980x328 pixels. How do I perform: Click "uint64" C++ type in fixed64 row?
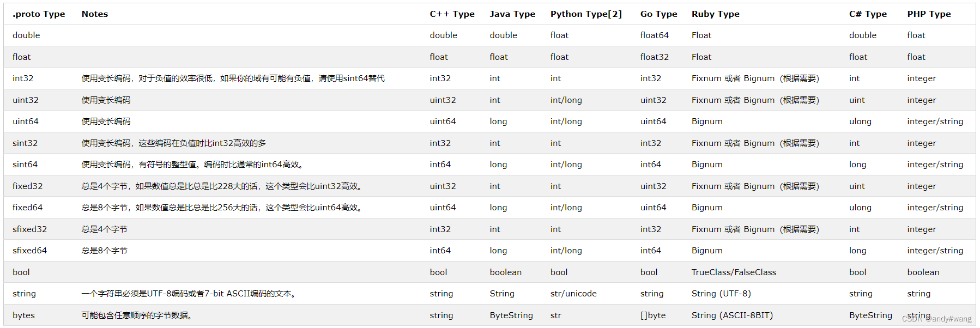[443, 208]
